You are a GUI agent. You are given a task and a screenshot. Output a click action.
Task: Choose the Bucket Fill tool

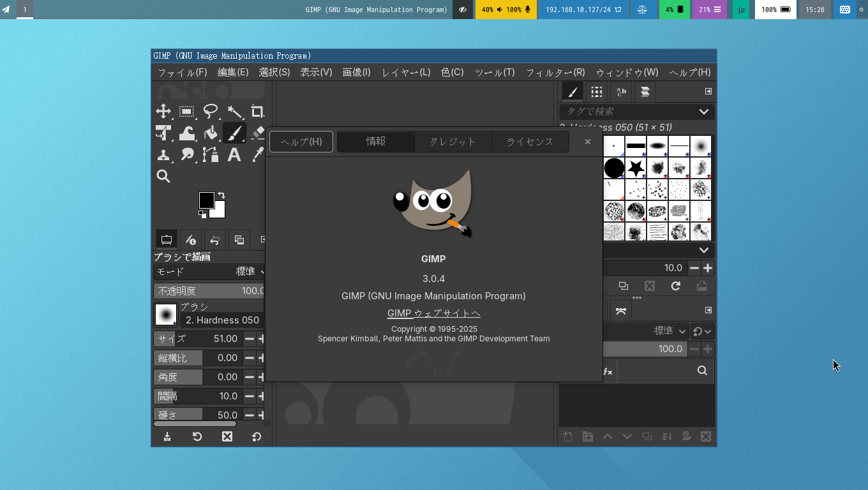click(211, 133)
